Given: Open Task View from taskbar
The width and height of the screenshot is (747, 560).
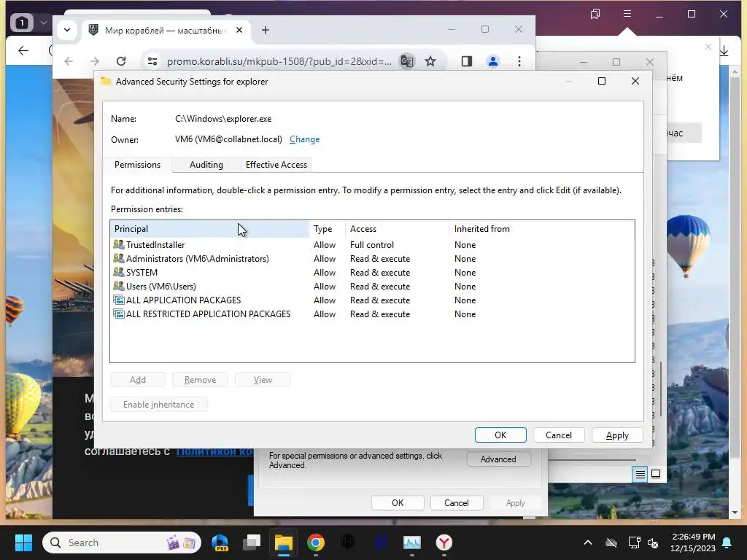Looking at the screenshot, I should coord(252,542).
